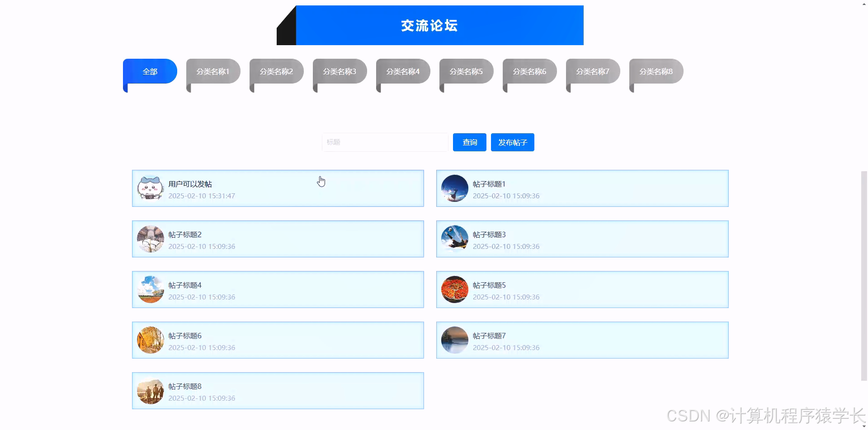Open the 分类名称8 category
The height and width of the screenshot is (430, 868).
656,71
